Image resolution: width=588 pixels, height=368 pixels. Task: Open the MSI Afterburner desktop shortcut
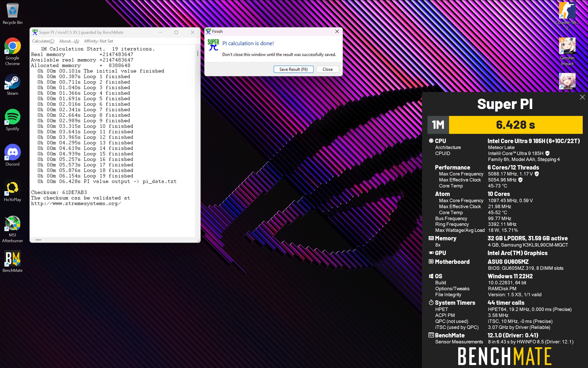(x=12, y=229)
